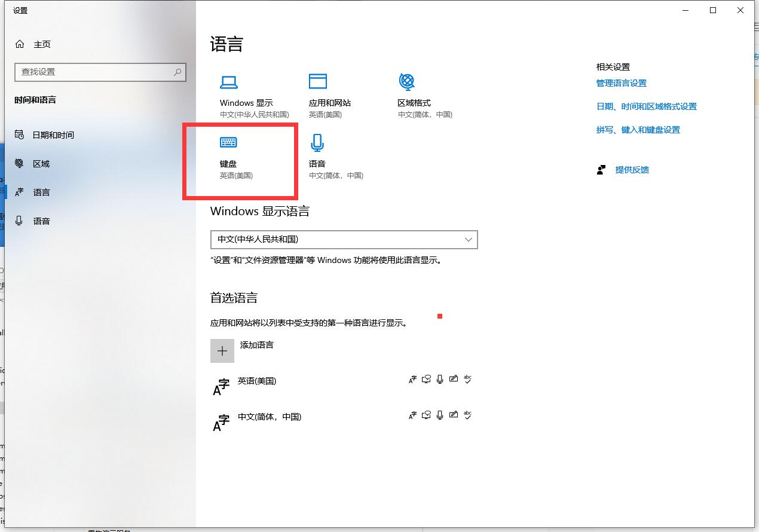The image size is (759, 532).
Task: Open the Windows 显示 language tile
Action: 254,96
